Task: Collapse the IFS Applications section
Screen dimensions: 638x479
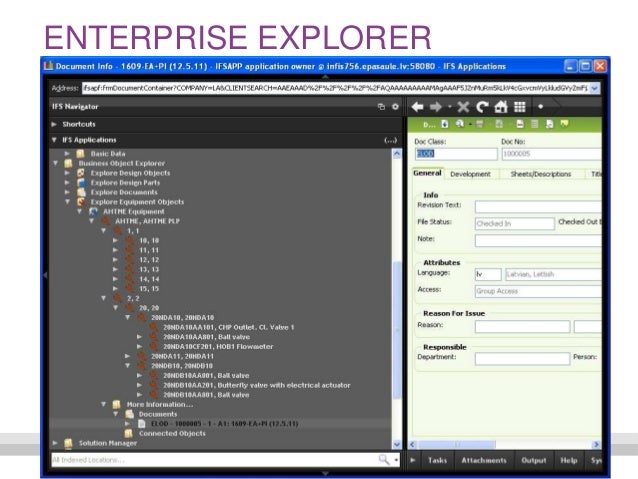Action: click(54, 140)
